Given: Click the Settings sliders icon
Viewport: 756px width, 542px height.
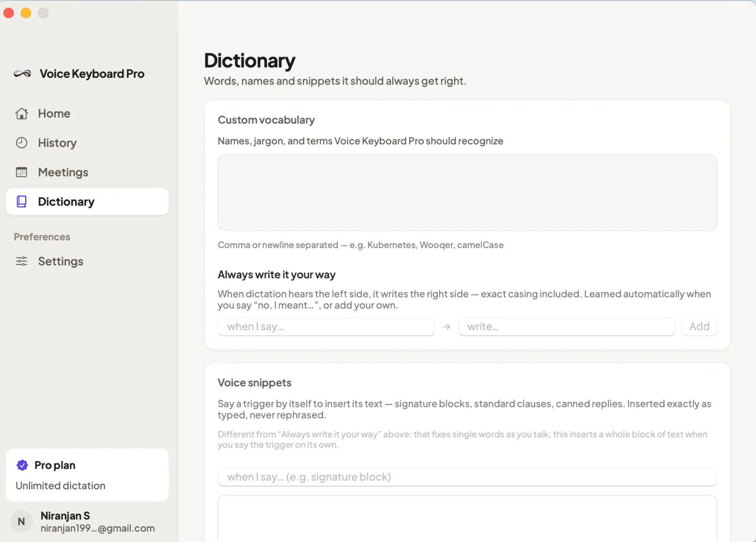Looking at the screenshot, I should [x=22, y=261].
